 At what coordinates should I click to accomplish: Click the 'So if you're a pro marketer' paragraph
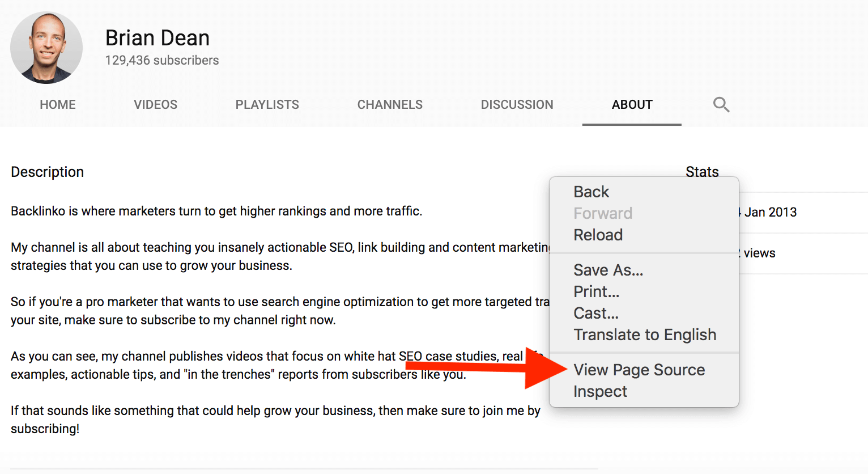(x=280, y=311)
